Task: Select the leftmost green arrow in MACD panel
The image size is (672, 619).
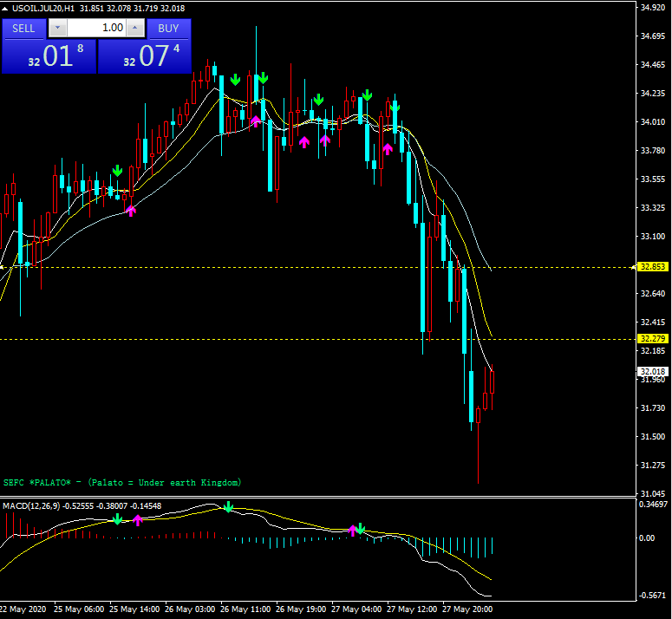Action: coord(117,518)
